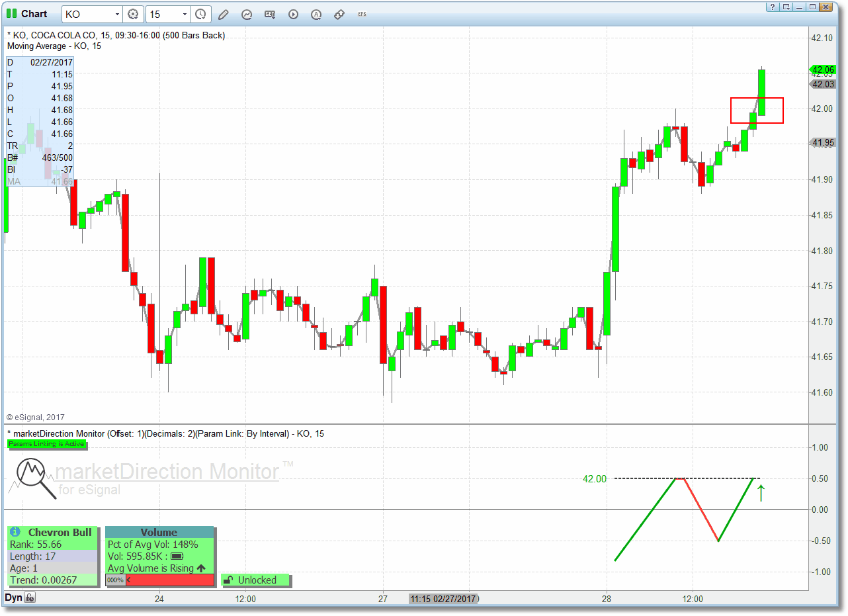This screenshot has height=616, width=848.
Task: Click the Volume panel header
Action: [159, 532]
